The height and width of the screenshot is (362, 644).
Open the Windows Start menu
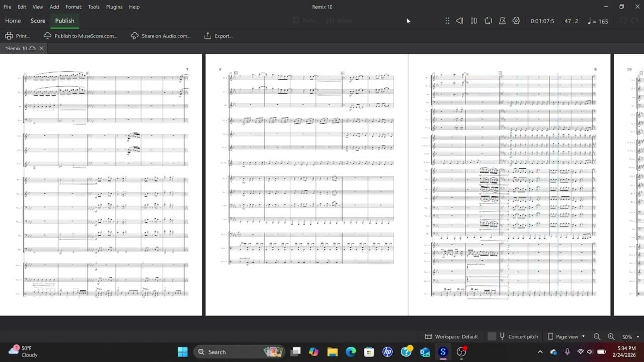(182, 352)
